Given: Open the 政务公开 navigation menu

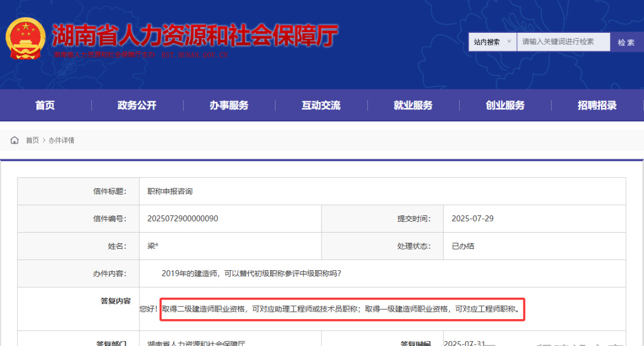Looking at the screenshot, I should tap(137, 106).
